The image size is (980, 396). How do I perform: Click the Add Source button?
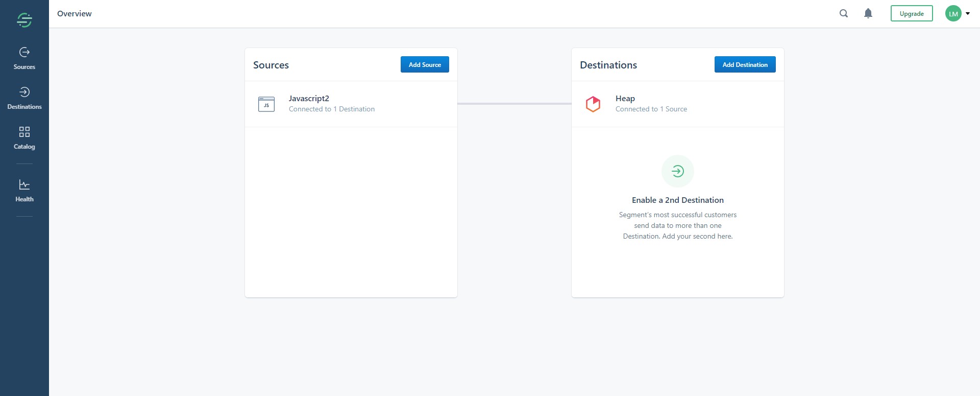[x=424, y=64]
